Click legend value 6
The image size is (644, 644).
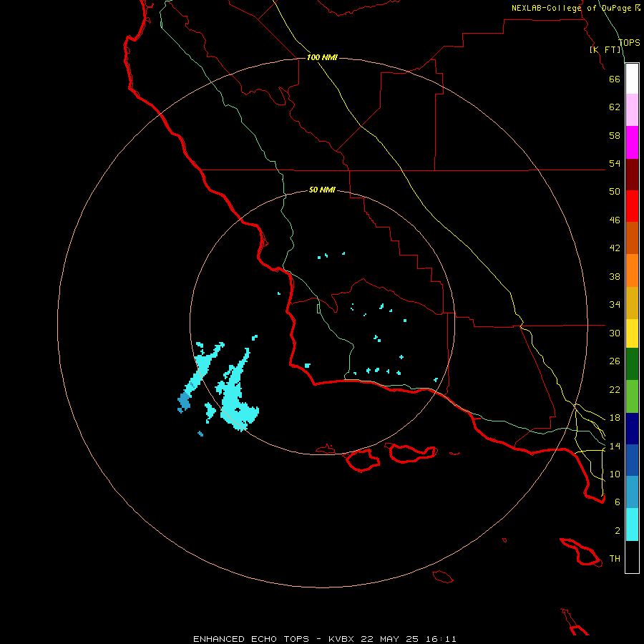point(617,502)
